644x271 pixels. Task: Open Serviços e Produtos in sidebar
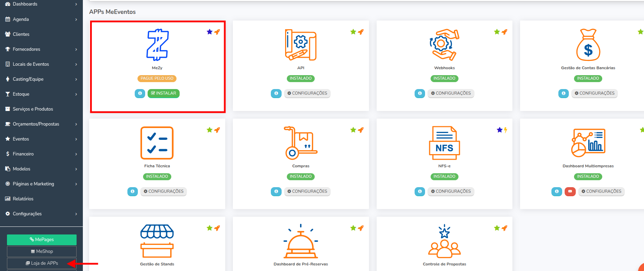coord(41,109)
